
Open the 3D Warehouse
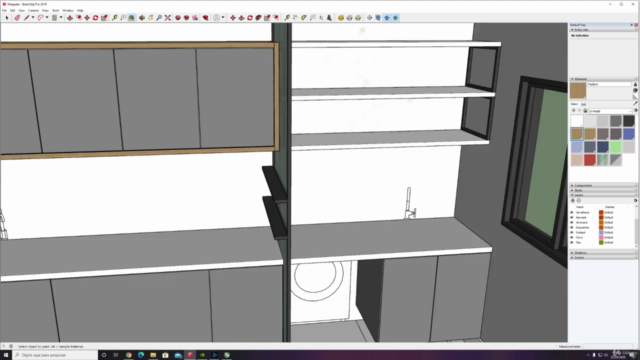click(x=178, y=18)
